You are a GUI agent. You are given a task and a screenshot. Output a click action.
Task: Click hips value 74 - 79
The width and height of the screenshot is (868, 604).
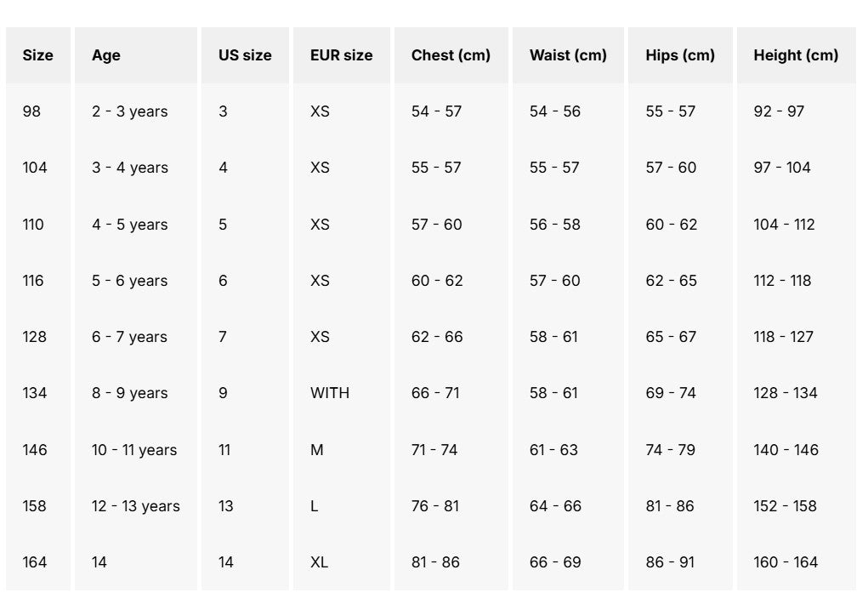pyautogui.click(x=670, y=449)
